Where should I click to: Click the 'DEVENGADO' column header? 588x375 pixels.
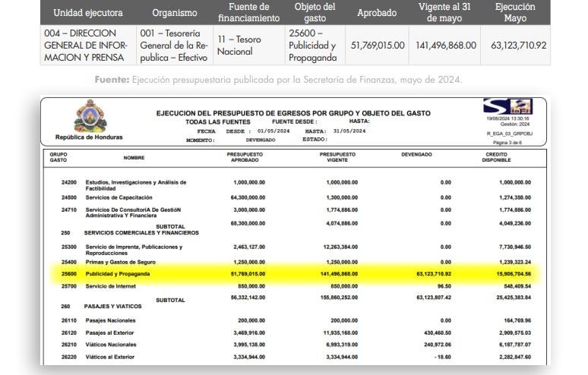pos(416,154)
